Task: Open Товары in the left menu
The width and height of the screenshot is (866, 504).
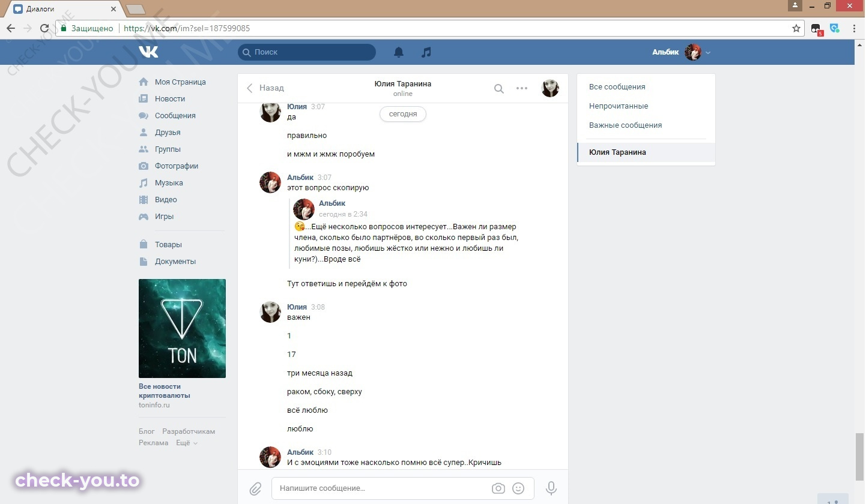Action: (x=168, y=245)
